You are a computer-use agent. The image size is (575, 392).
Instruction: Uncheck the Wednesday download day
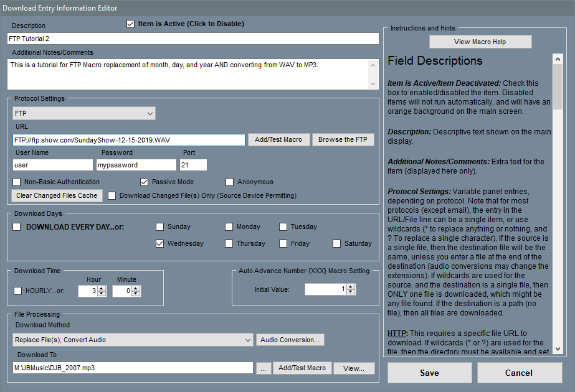pyautogui.click(x=160, y=244)
